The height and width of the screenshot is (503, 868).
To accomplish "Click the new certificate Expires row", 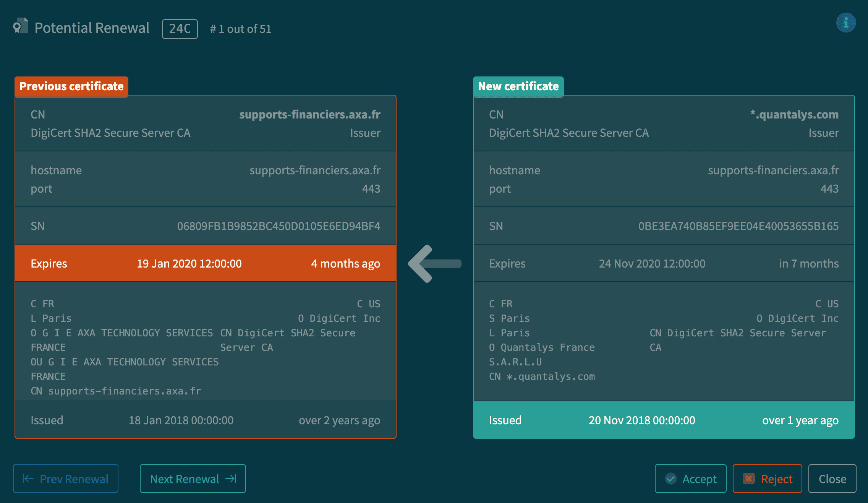I will pyautogui.click(x=664, y=263).
